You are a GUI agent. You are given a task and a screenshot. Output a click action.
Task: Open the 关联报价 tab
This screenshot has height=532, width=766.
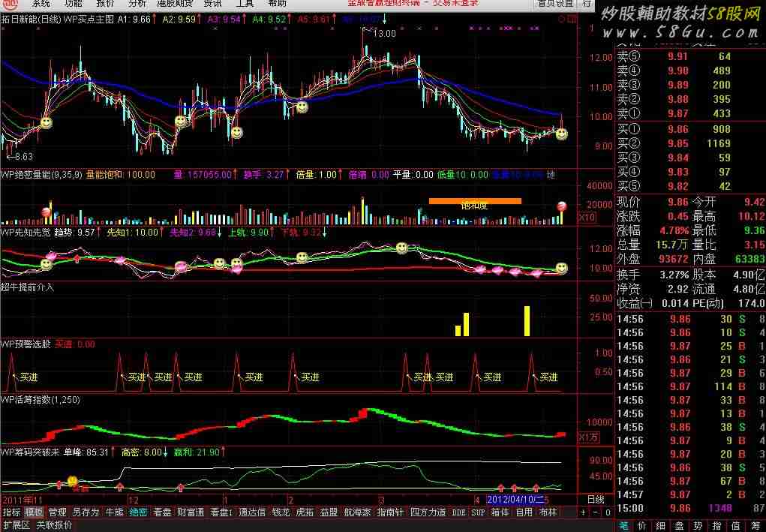tap(54, 525)
